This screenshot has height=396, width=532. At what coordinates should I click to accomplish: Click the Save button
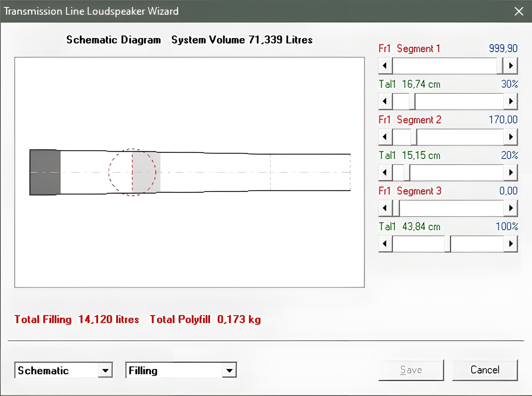pos(411,370)
